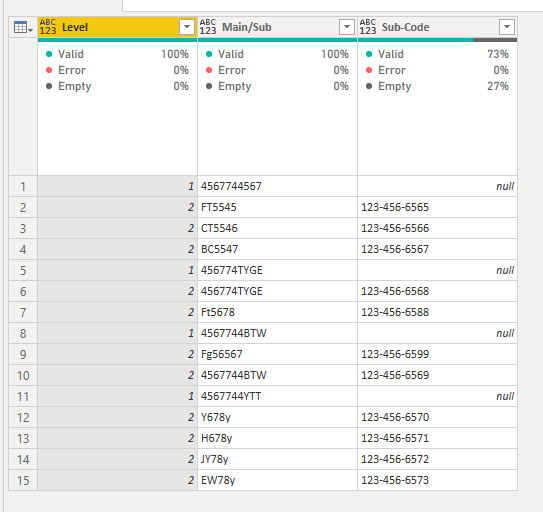The width and height of the screenshot is (543, 512).
Task: Select the Main/Sub column header
Action: [277, 27]
